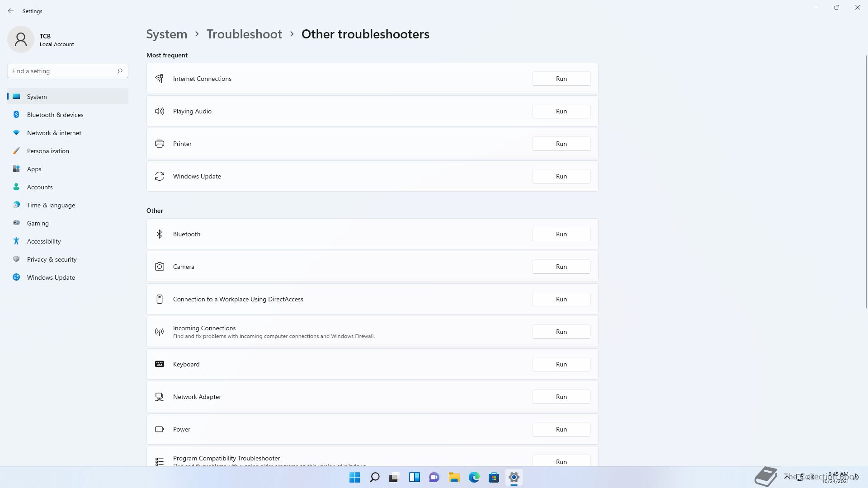Navigate to Troubleshoot breadcrumb
Viewport: 868px width, 488px height.
[244, 34]
